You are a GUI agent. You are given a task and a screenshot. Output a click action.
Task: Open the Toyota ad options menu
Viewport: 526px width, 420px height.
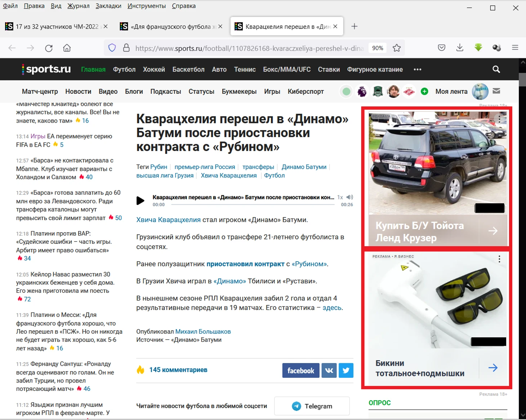point(499,118)
